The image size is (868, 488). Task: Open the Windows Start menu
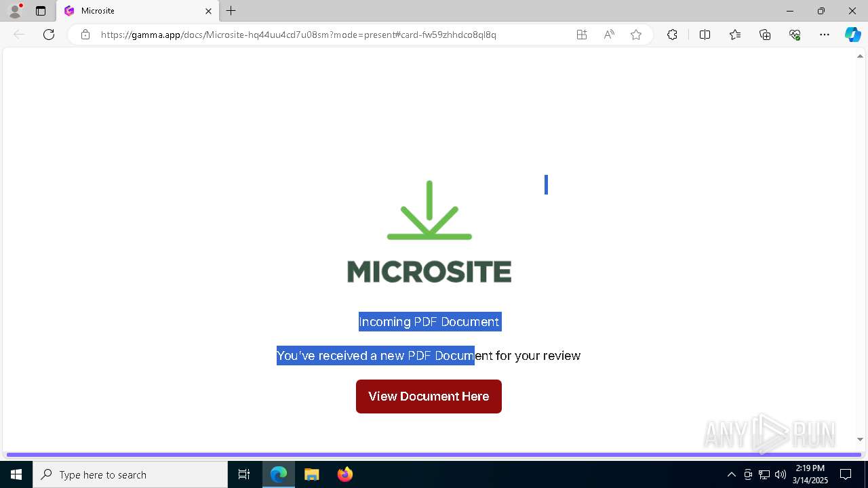tap(16, 474)
